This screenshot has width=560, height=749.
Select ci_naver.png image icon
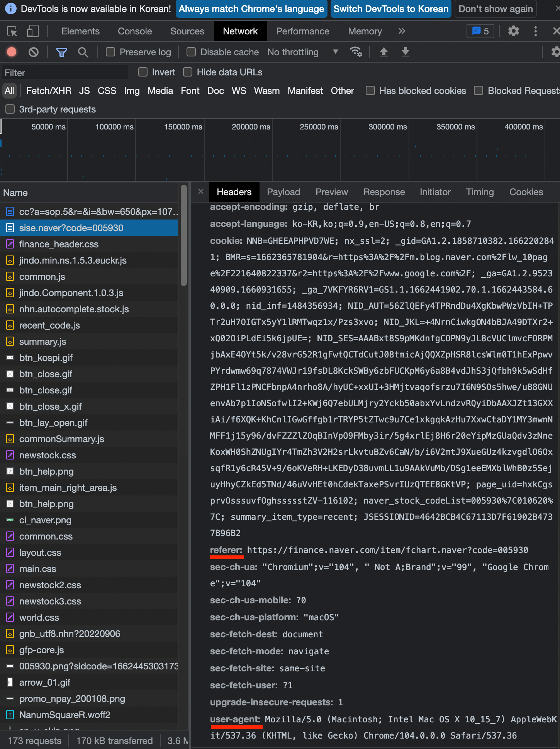tap(10, 520)
